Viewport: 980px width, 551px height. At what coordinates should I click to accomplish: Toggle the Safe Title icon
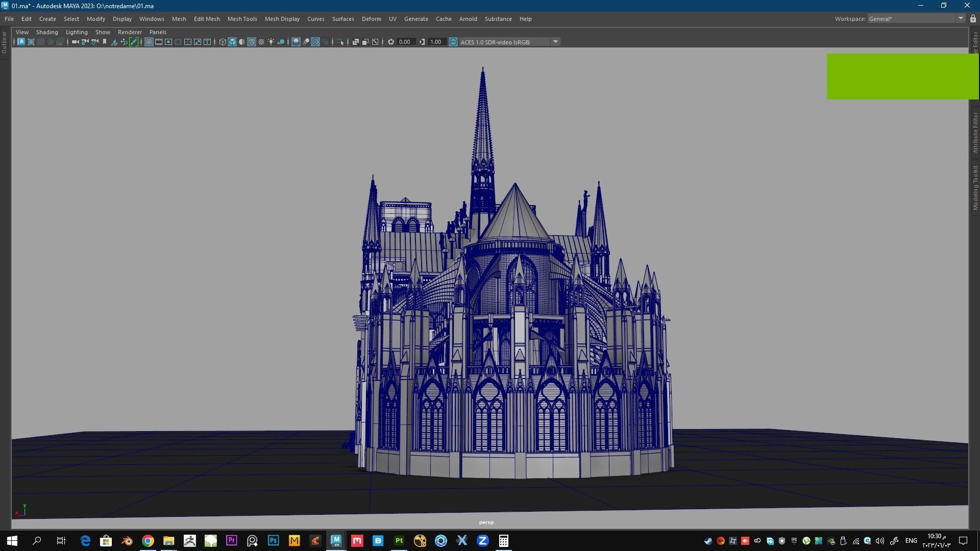pyautogui.click(x=207, y=42)
